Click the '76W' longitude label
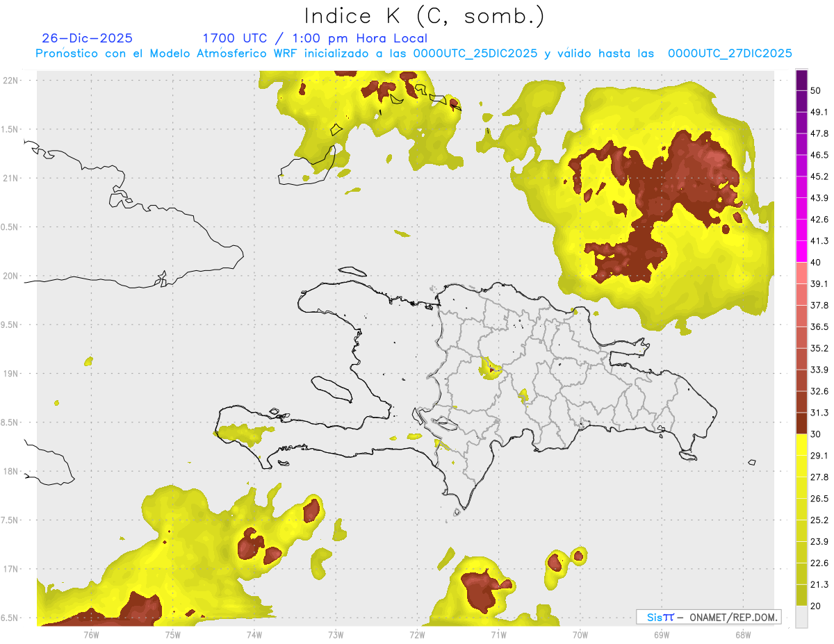This screenshot has height=644, width=834. (x=91, y=636)
